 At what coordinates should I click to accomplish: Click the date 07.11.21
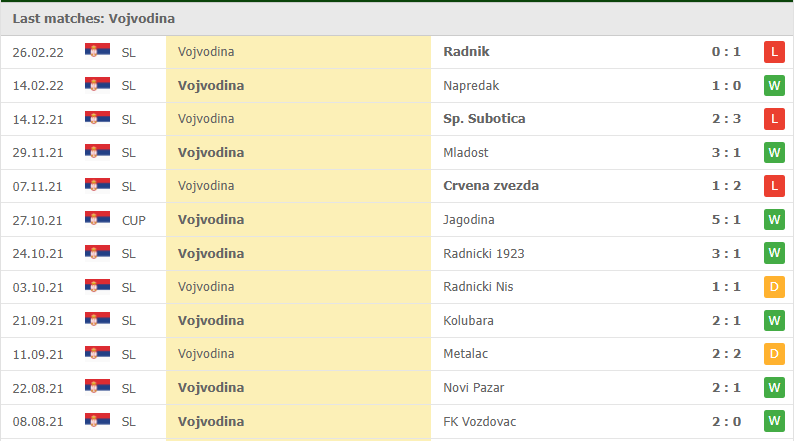point(38,187)
